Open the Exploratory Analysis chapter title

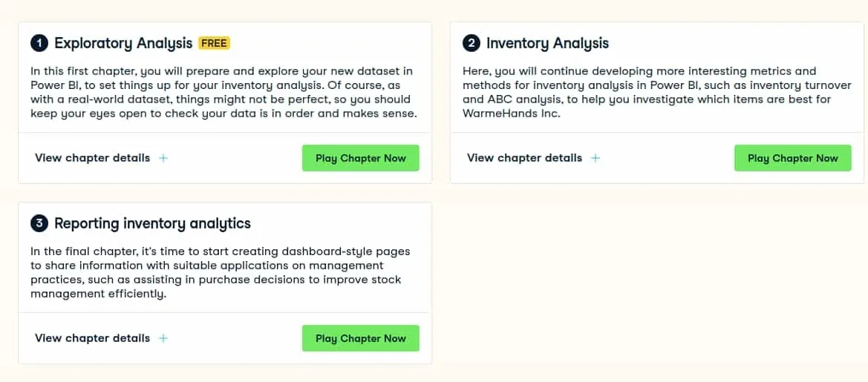pos(123,43)
